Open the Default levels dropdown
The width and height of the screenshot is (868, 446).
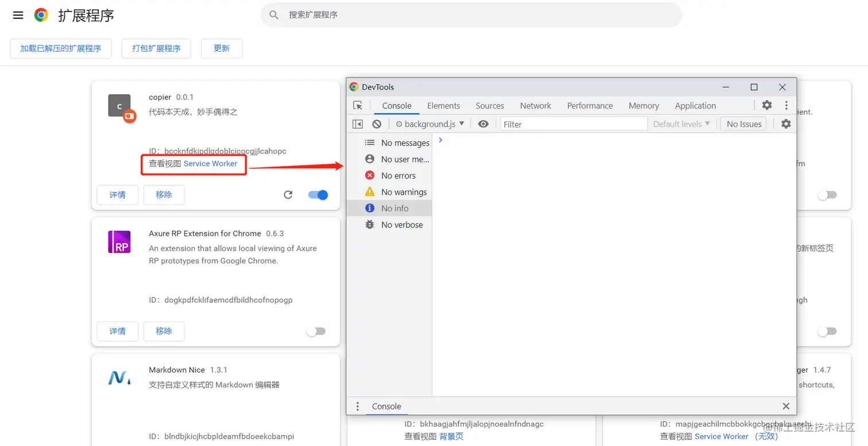click(681, 124)
